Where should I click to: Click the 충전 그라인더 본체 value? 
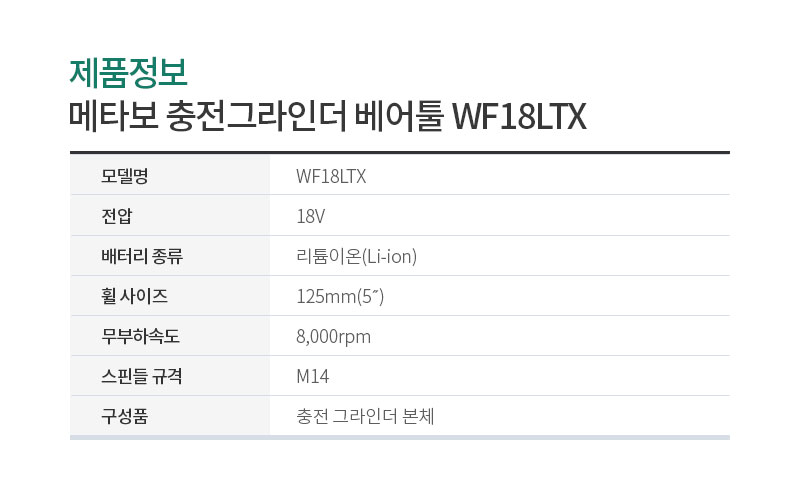click(365, 416)
